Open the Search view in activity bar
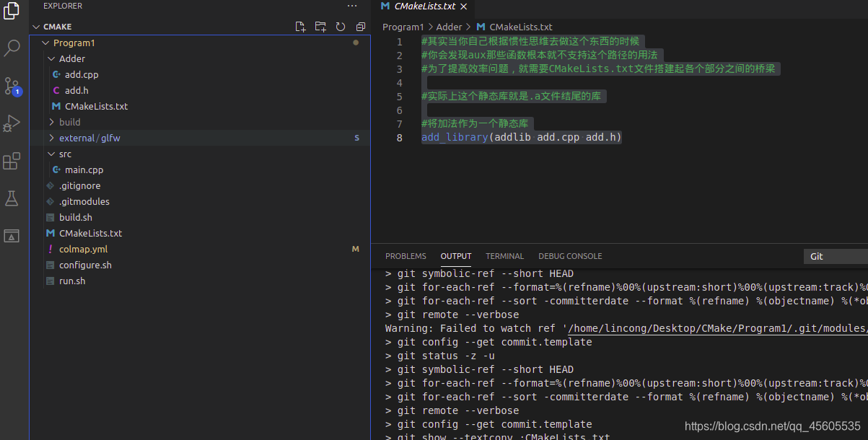 click(12, 48)
